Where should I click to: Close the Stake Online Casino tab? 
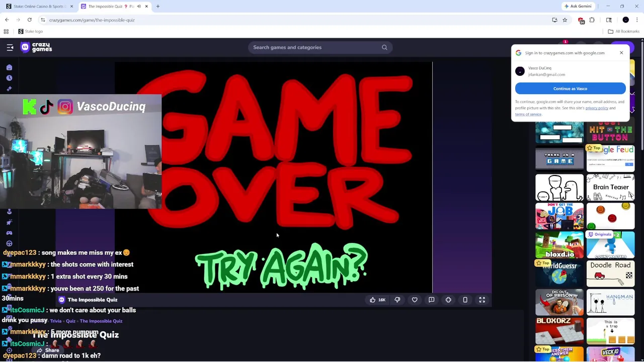71,7
